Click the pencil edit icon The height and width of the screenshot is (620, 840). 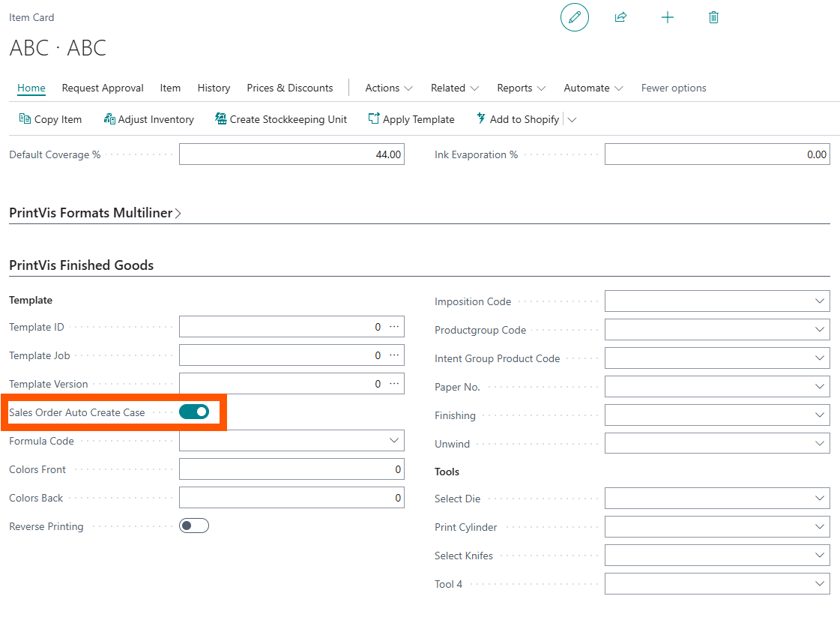point(575,17)
